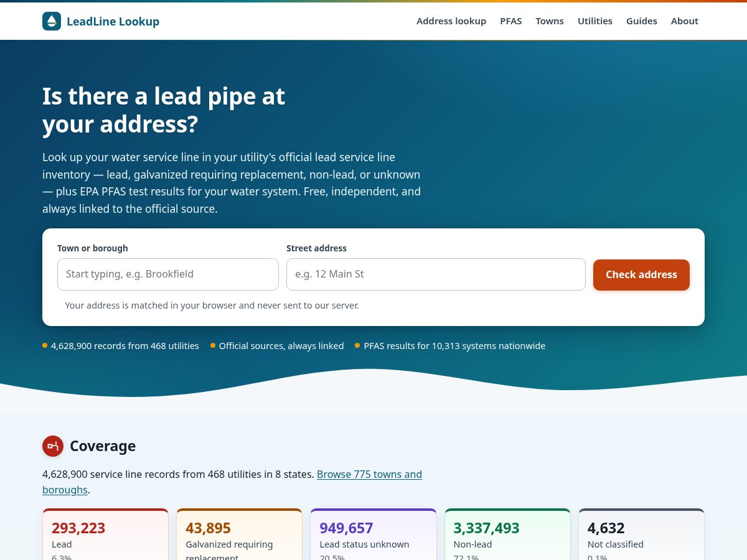The image size is (747, 560).
Task: Click 'PFAS results for 10,313 systems nationwide' text
Action: coord(454,346)
